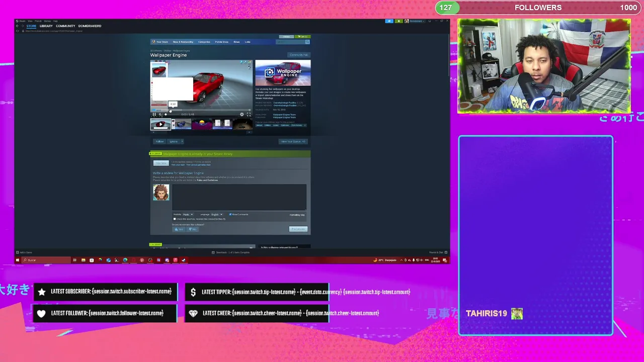
Task: Open the Cart button
Action: (x=303, y=37)
